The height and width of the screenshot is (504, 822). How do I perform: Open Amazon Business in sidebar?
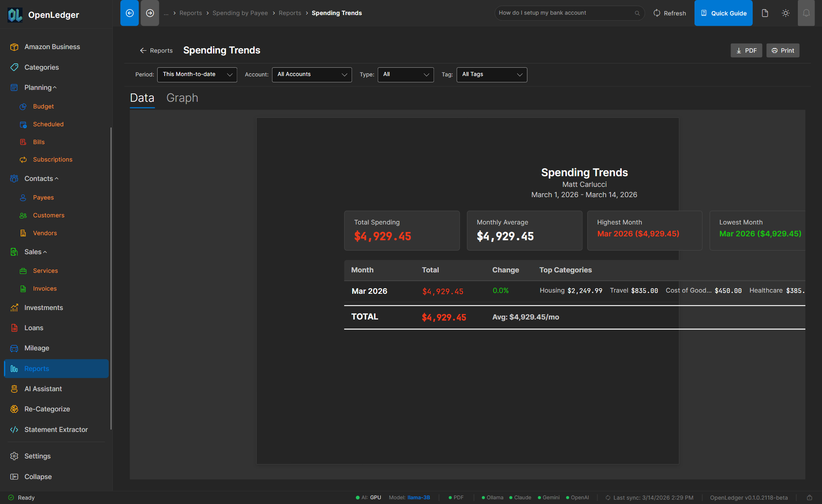point(52,47)
